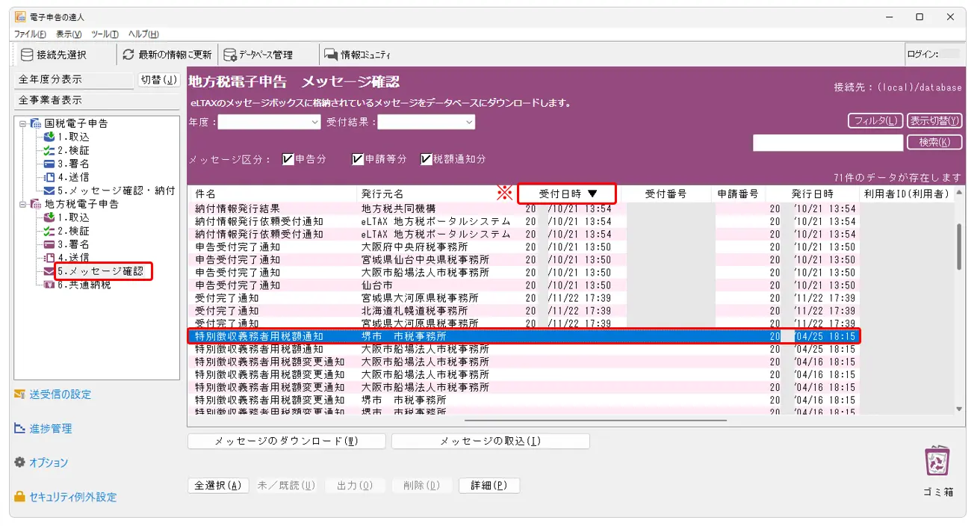Open 進捗管理 chart icon

[x=20, y=428]
